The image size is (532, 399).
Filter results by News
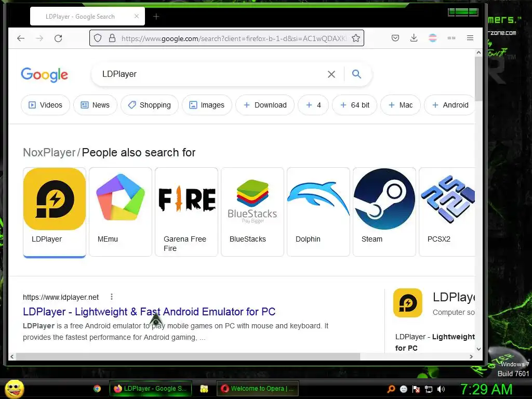pos(96,105)
